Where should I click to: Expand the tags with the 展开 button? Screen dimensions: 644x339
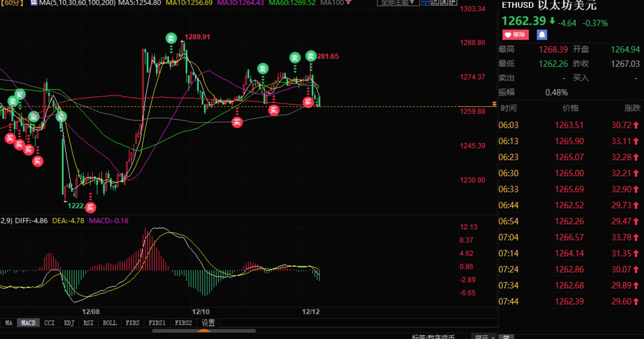484,337
